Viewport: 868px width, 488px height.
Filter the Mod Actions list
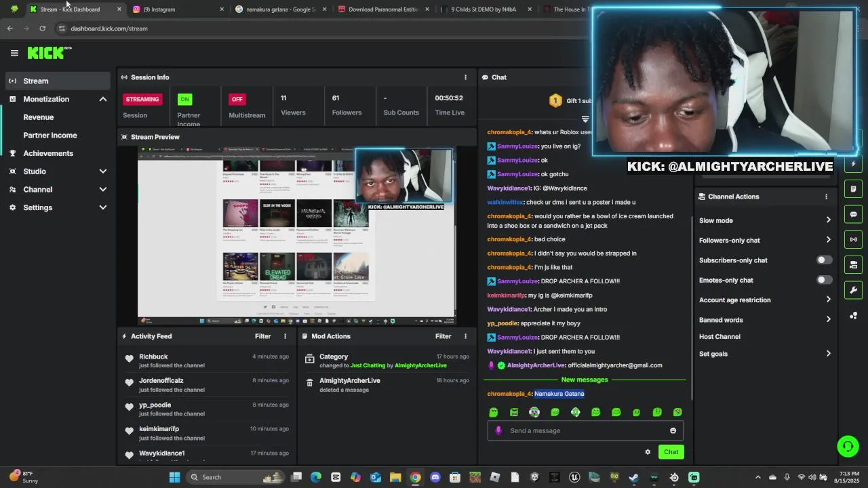(x=443, y=336)
